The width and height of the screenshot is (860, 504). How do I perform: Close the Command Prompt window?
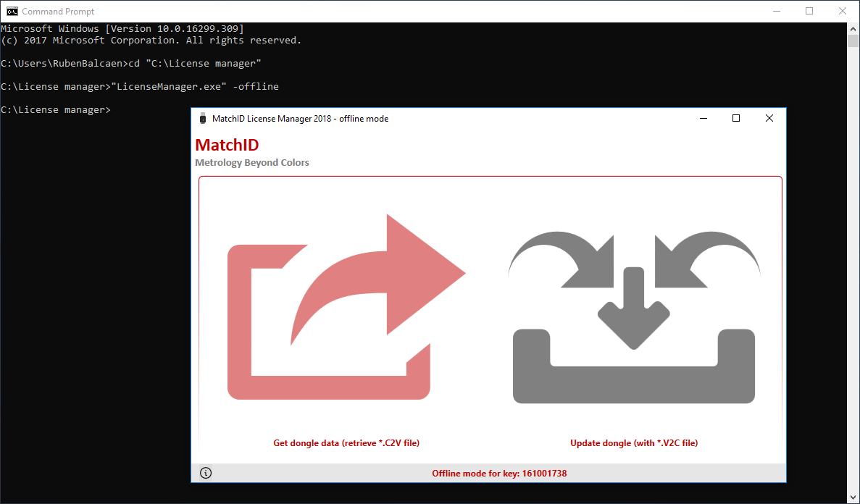pyautogui.click(x=843, y=11)
